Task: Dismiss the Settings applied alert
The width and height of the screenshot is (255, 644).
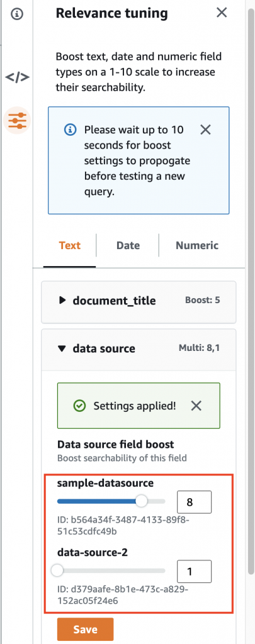Action: click(x=196, y=406)
